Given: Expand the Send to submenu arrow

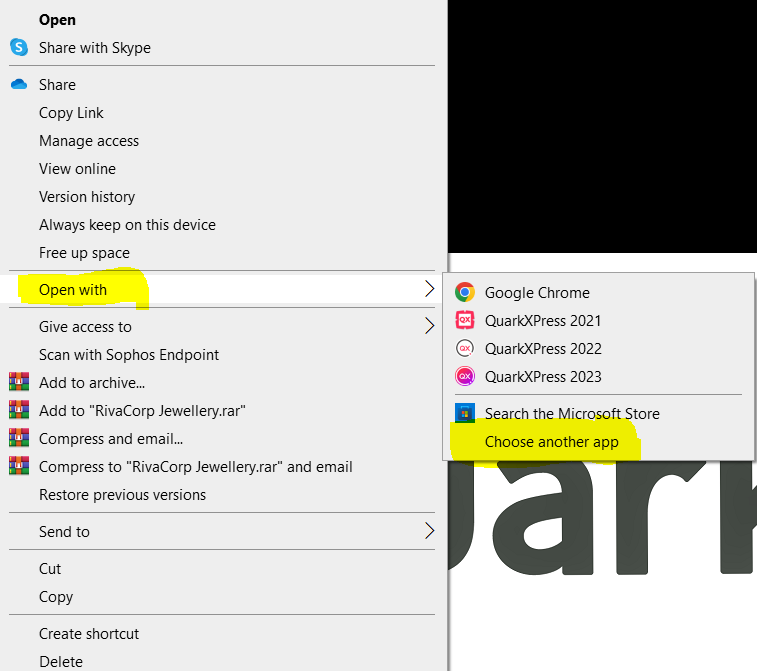Looking at the screenshot, I should [x=429, y=531].
